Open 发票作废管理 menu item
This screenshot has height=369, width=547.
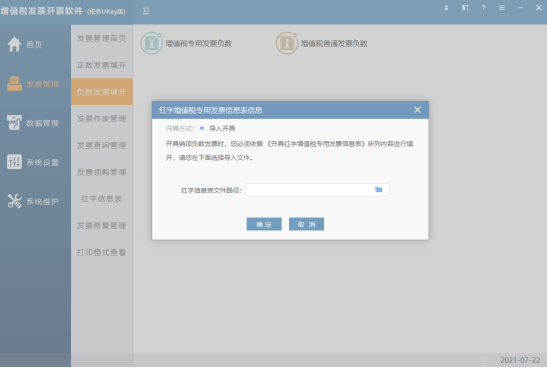point(102,119)
